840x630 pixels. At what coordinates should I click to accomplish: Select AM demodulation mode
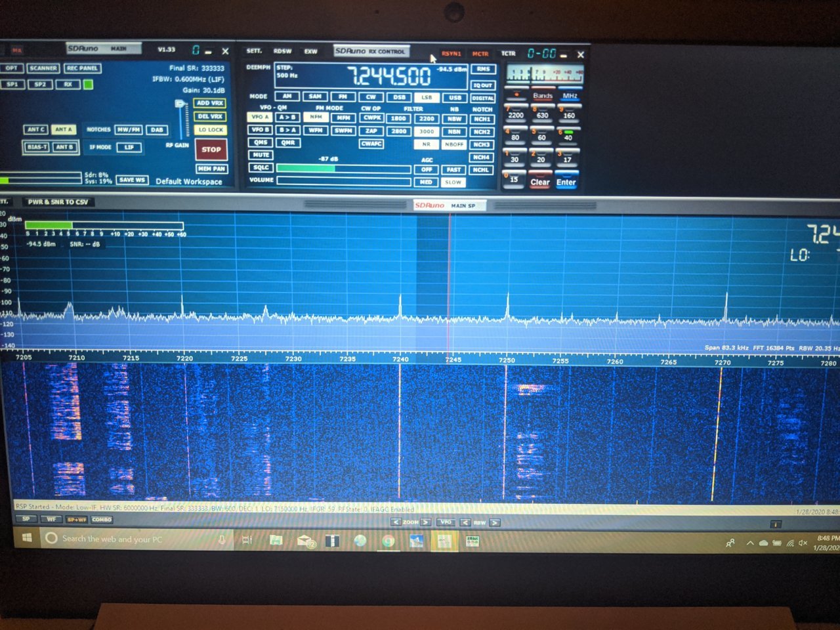click(287, 96)
